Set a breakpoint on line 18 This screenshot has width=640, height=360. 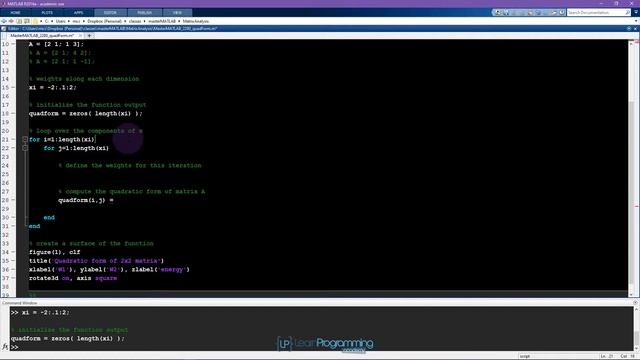[13, 113]
